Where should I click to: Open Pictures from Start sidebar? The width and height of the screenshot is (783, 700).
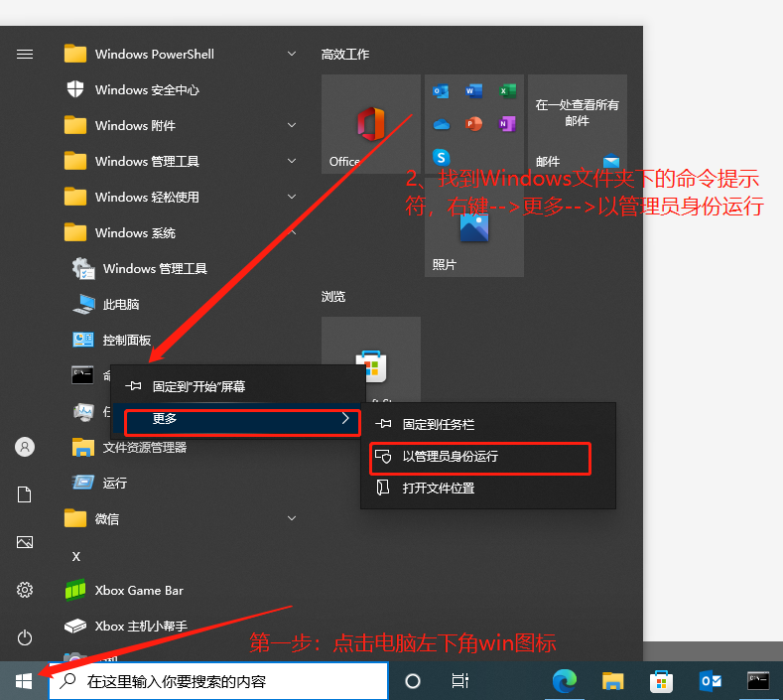pos(25,542)
